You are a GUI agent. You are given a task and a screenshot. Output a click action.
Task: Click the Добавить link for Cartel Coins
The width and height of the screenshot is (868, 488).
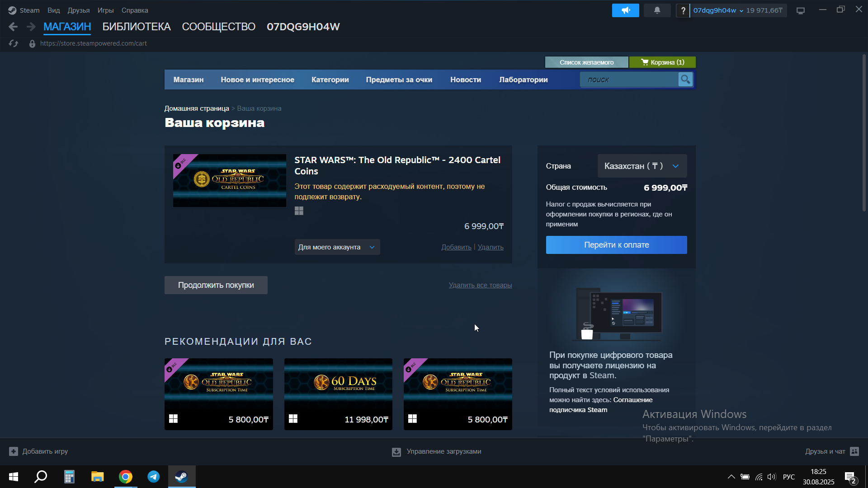[x=456, y=247]
